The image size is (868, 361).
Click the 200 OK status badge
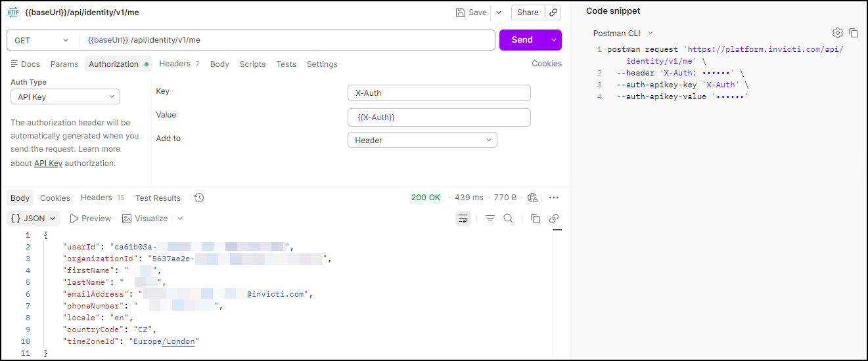click(426, 198)
